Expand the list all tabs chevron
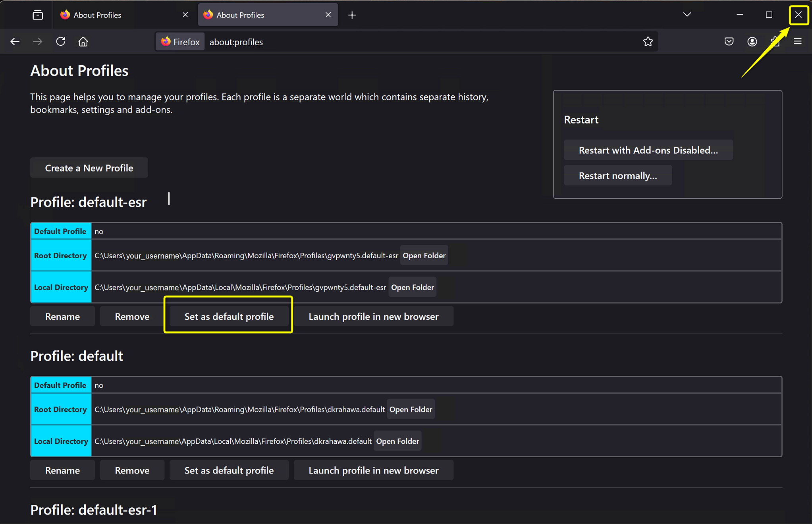 click(x=687, y=15)
